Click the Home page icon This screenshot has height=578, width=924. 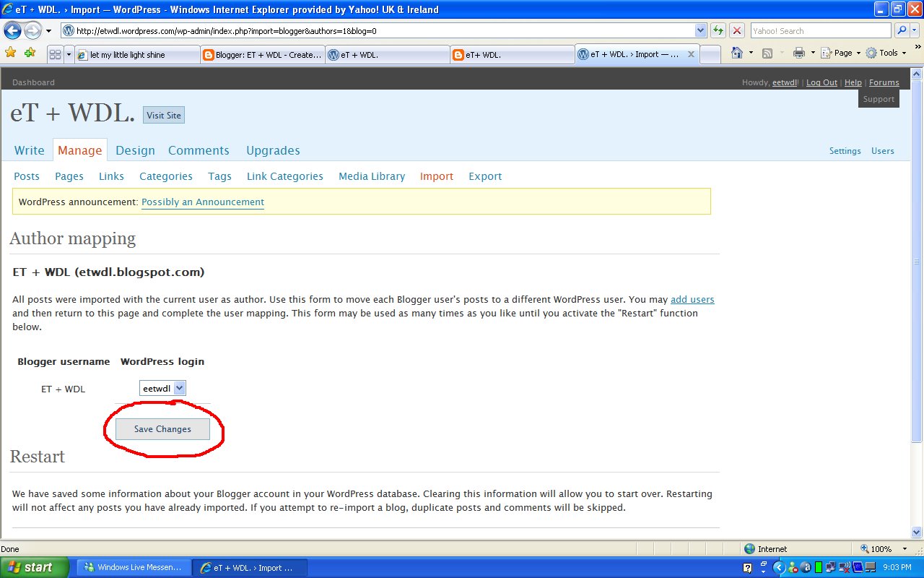[736, 53]
